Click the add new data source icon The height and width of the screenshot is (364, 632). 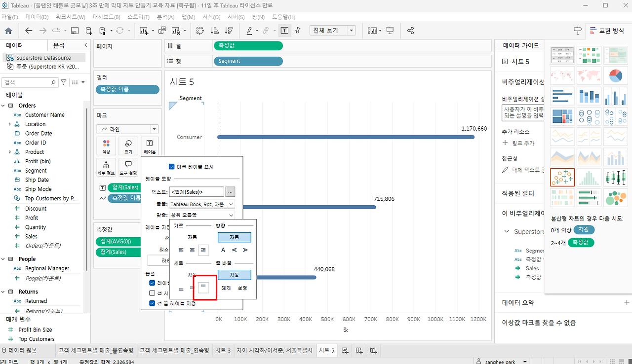(x=89, y=31)
